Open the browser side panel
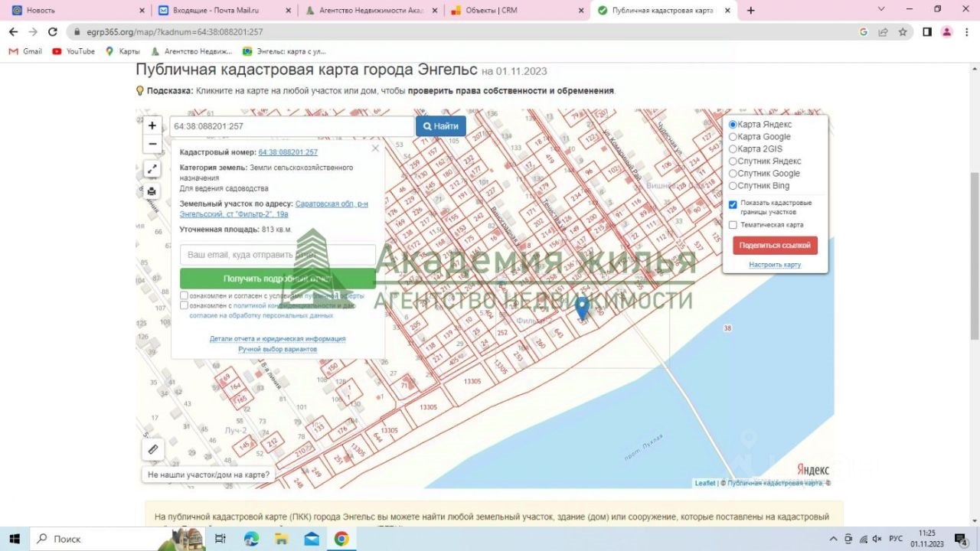The image size is (980, 551). point(927,32)
